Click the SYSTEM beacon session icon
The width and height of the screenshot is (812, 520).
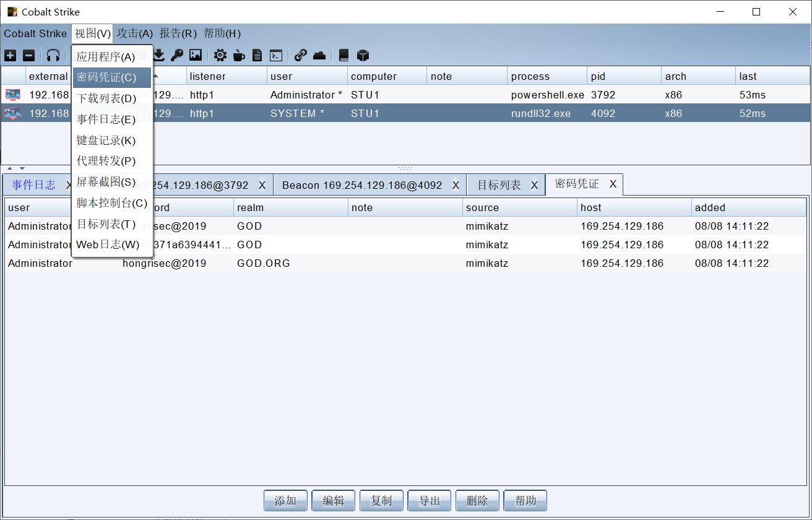pos(12,113)
